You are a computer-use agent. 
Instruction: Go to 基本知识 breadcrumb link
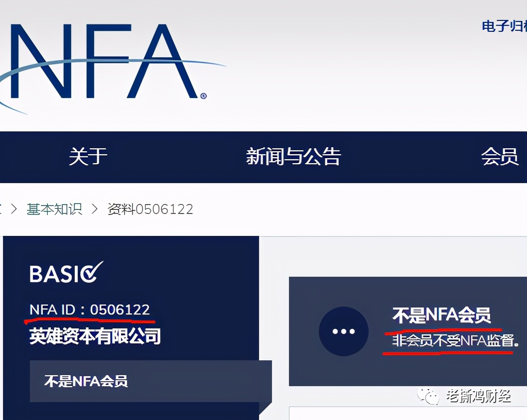point(54,209)
